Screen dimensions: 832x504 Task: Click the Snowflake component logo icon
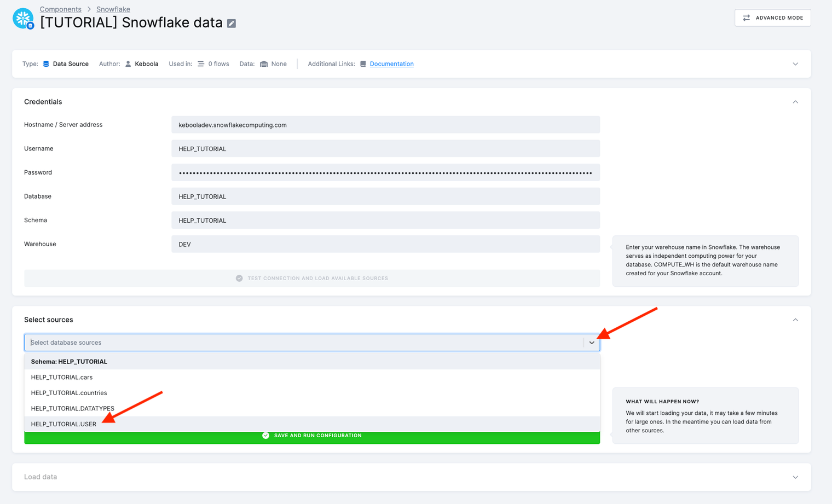[x=23, y=18]
